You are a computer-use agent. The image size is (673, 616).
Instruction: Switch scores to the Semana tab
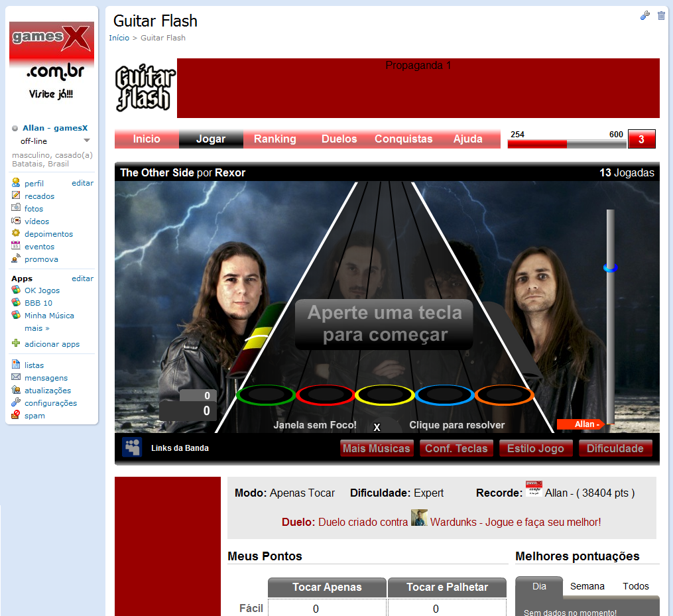(587, 586)
